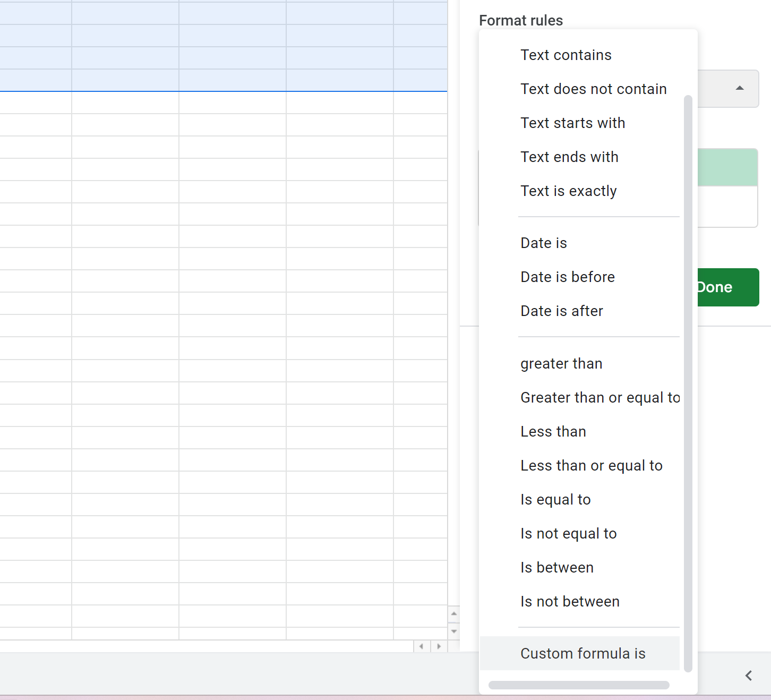Image resolution: width=771 pixels, height=700 pixels.
Task: Select "Text is exactly" condition
Action: point(568,191)
